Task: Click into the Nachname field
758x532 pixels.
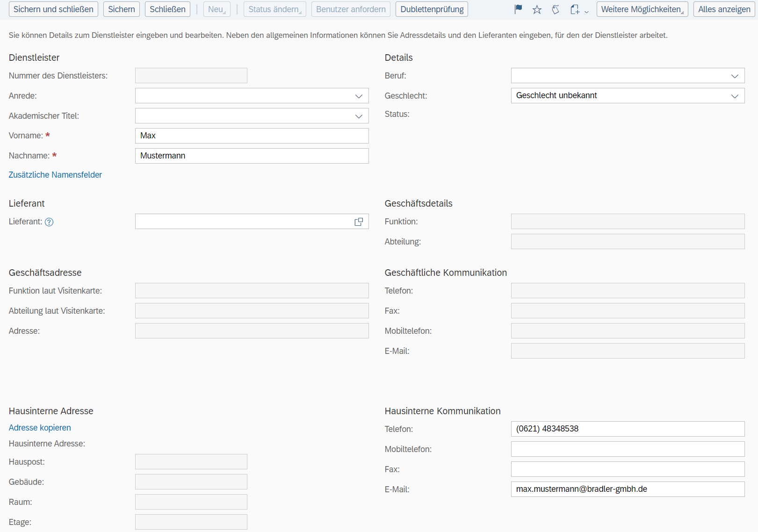Action: tap(252, 156)
